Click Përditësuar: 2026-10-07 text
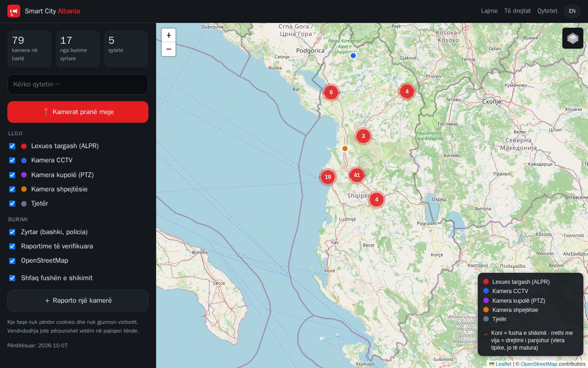 pos(37,345)
